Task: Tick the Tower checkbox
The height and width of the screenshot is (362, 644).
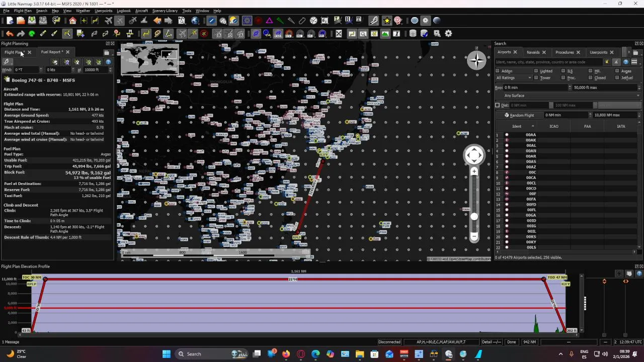Action: coord(536,78)
